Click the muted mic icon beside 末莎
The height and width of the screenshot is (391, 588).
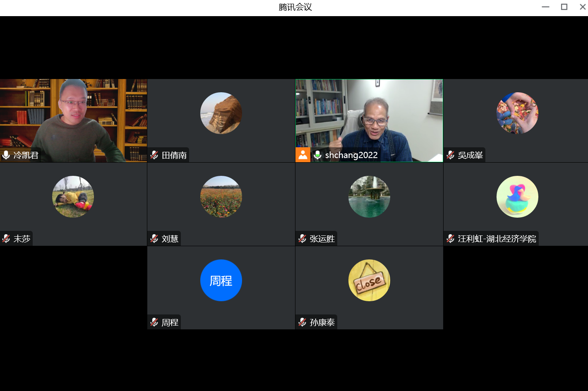coord(6,239)
